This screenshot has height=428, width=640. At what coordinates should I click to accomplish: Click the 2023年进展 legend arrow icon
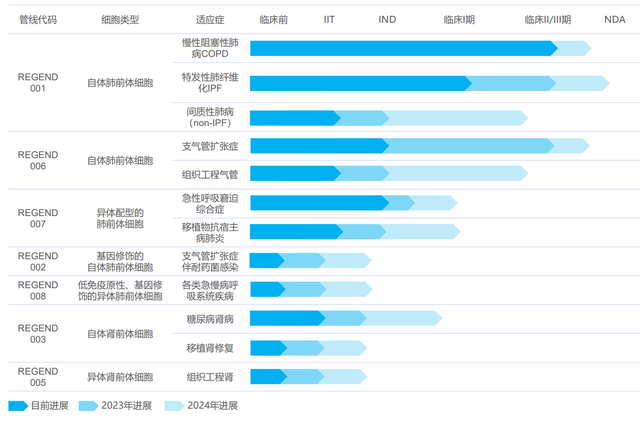87,406
